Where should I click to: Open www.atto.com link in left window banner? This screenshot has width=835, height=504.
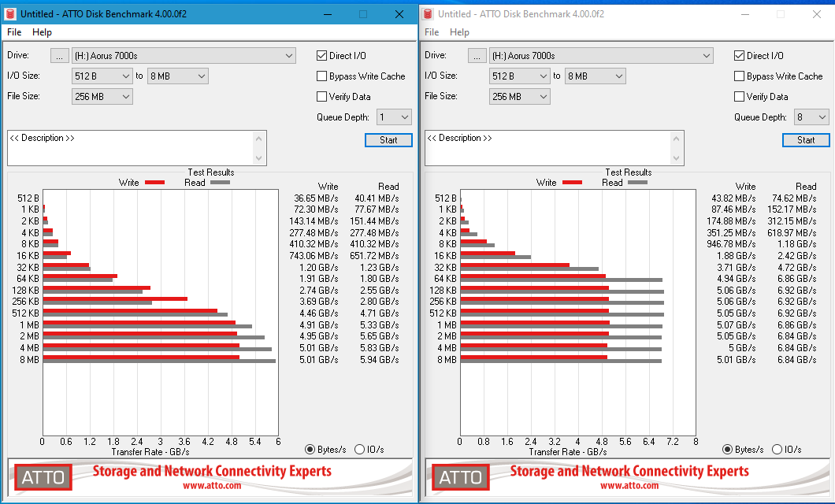[x=212, y=485]
